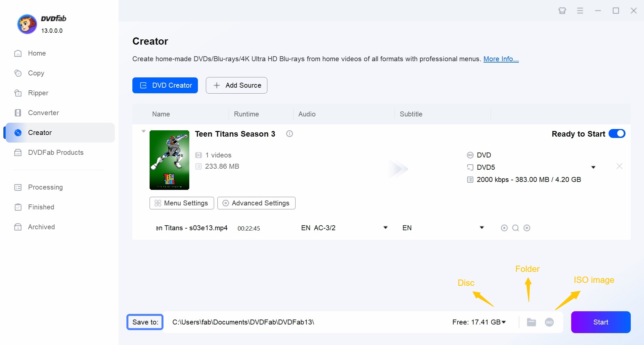Open the Converter module
Screen dimensions: 644x345
tap(43, 113)
